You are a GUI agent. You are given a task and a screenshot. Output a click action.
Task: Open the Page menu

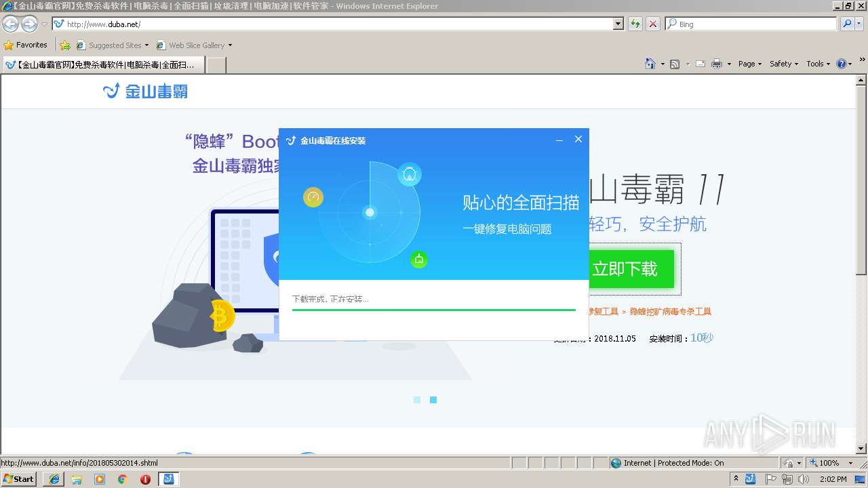[x=750, y=64]
